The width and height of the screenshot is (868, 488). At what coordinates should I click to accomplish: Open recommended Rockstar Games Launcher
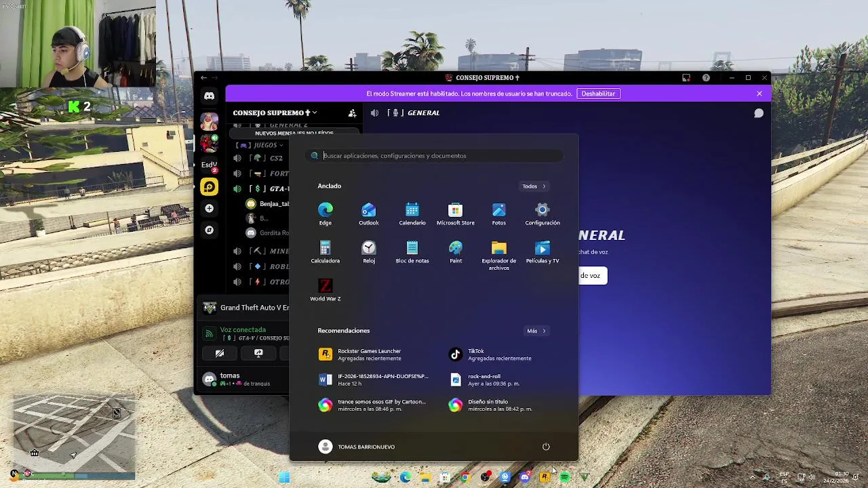click(x=370, y=354)
